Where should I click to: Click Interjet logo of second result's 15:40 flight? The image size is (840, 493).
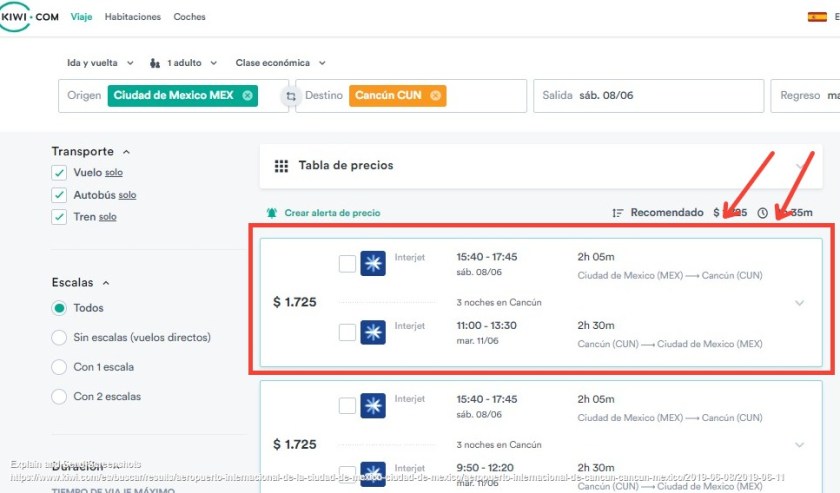click(x=373, y=406)
